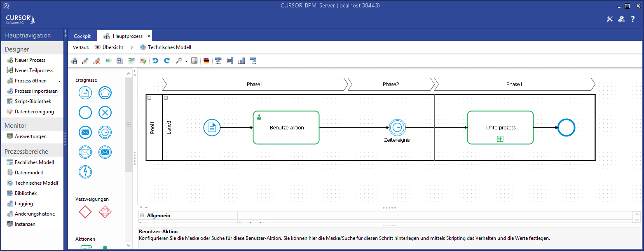Select the red diamond gateway shape
Viewport: 644px width, 251px height.
click(85, 212)
